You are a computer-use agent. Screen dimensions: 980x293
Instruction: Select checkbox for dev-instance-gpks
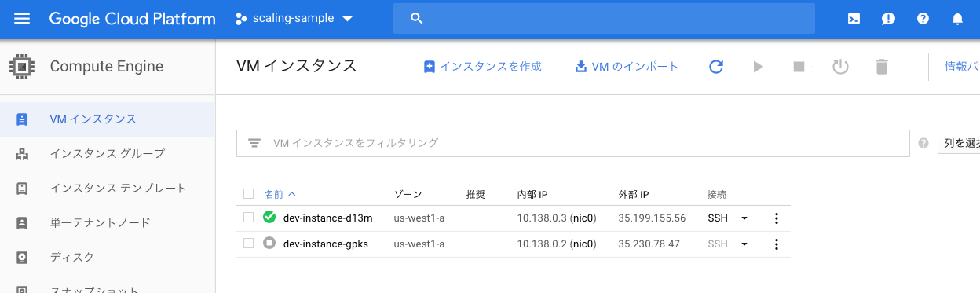pos(249,244)
